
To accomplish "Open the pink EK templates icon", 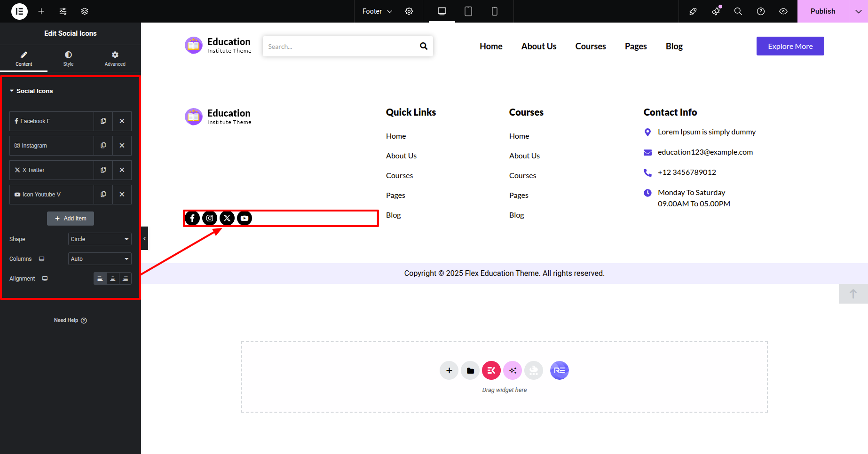I will (491, 370).
